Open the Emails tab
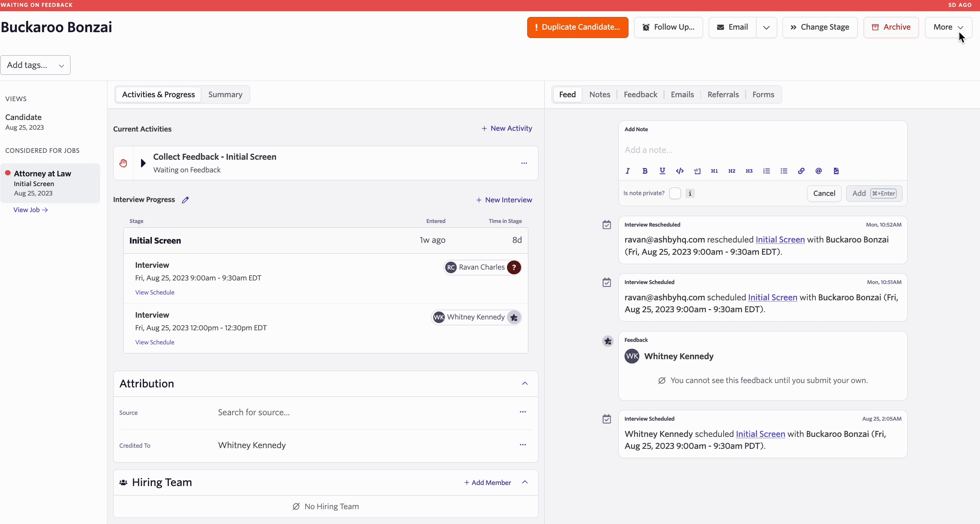980x524 pixels. [x=682, y=94]
